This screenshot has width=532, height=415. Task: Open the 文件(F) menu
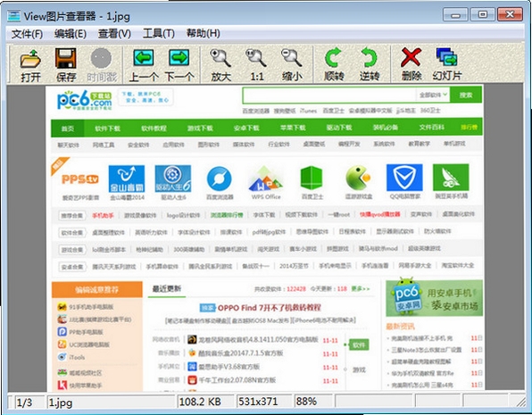pos(27,34)
